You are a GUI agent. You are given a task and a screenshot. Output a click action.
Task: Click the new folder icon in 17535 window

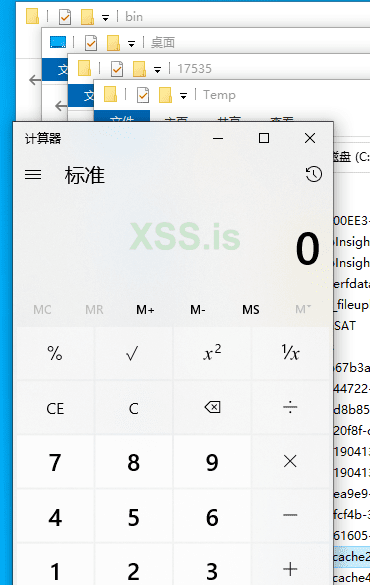(140, 69)
